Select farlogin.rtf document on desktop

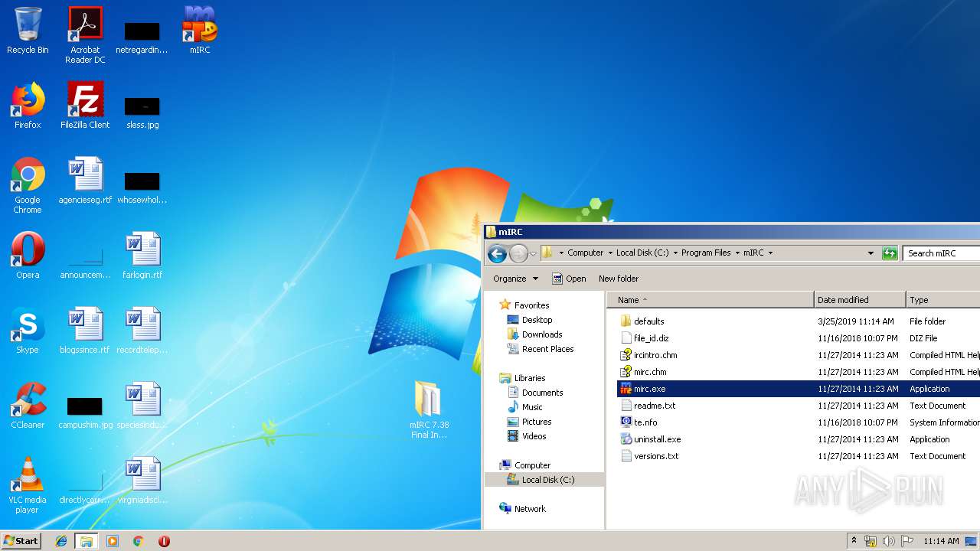142,256
